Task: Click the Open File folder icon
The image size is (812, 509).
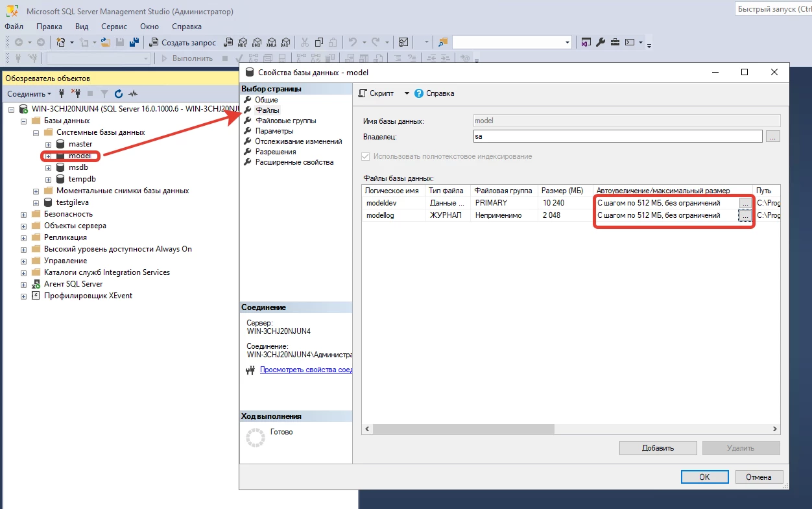Action: (x=105, y=43)
